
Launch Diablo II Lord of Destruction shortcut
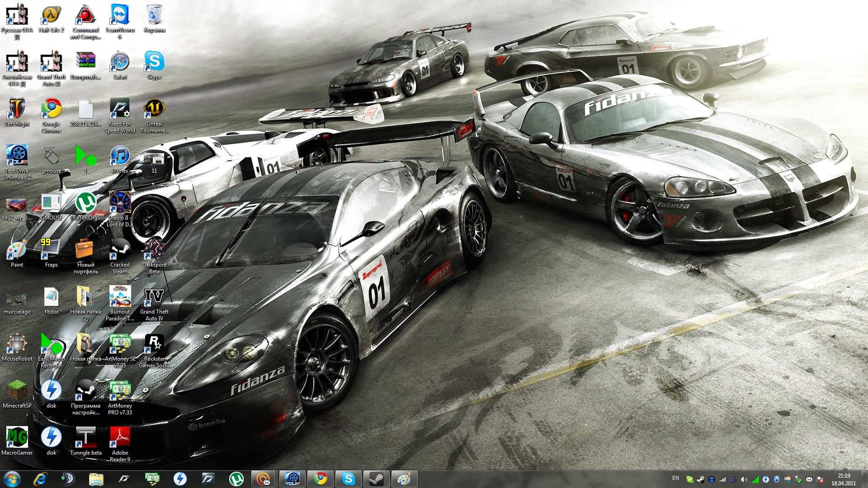click(120, 210)
